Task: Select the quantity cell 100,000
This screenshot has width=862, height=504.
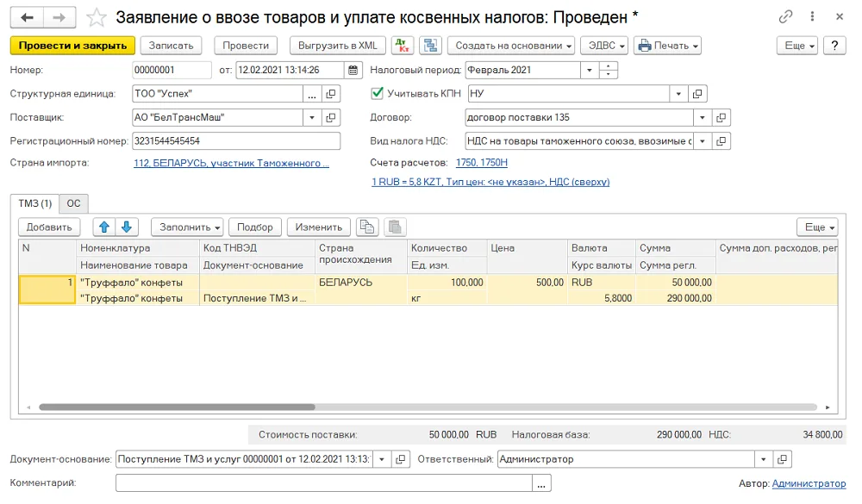Action: [447, 282]
